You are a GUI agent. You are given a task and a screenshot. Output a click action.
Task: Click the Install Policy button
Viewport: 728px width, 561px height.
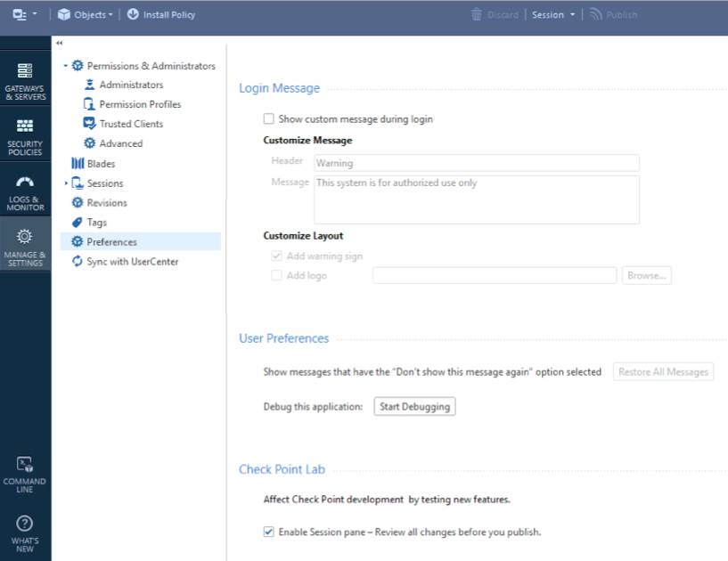169,15
